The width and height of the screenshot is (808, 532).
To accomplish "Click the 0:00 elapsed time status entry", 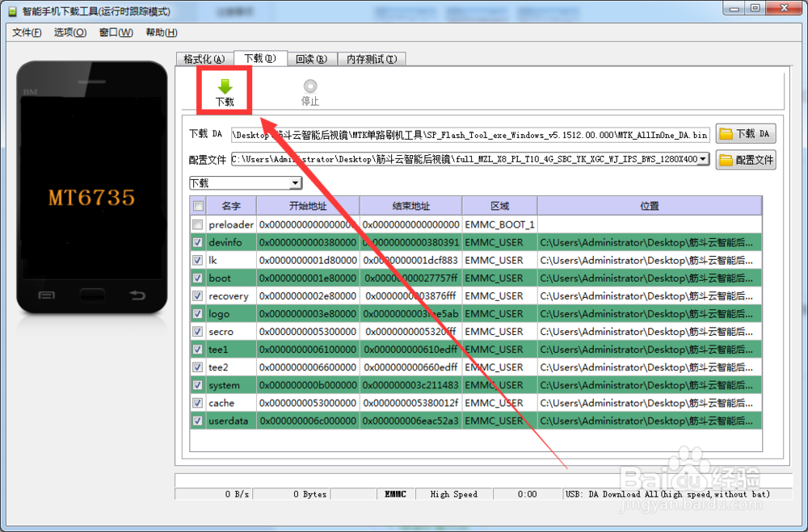I will tap(527, 494).
